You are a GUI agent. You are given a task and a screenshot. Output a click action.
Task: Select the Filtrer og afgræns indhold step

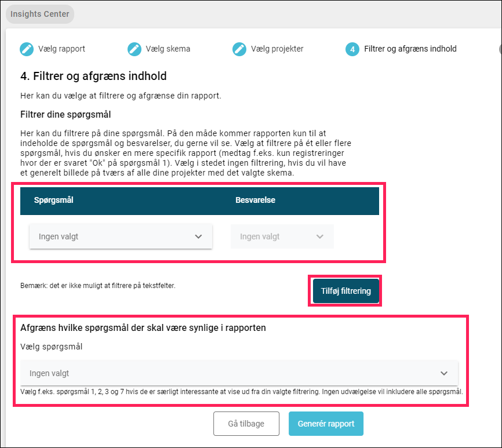[410, 49]
